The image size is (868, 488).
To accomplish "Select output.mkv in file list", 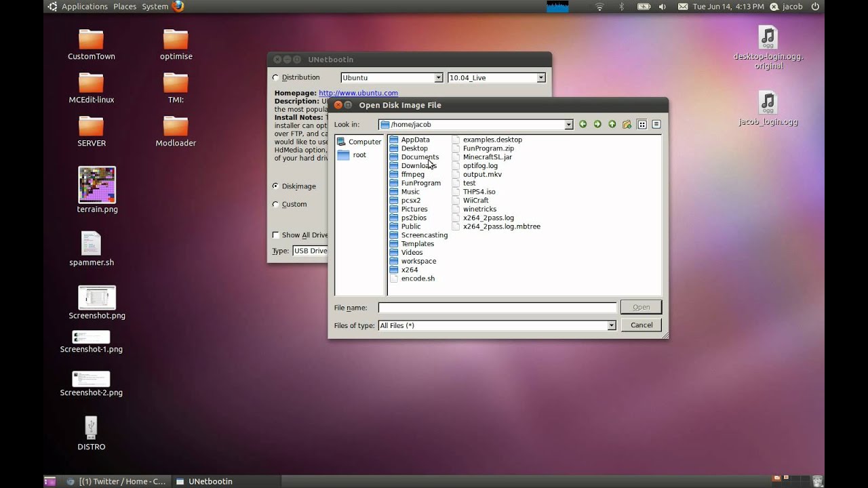I will (x=477, y=174).
